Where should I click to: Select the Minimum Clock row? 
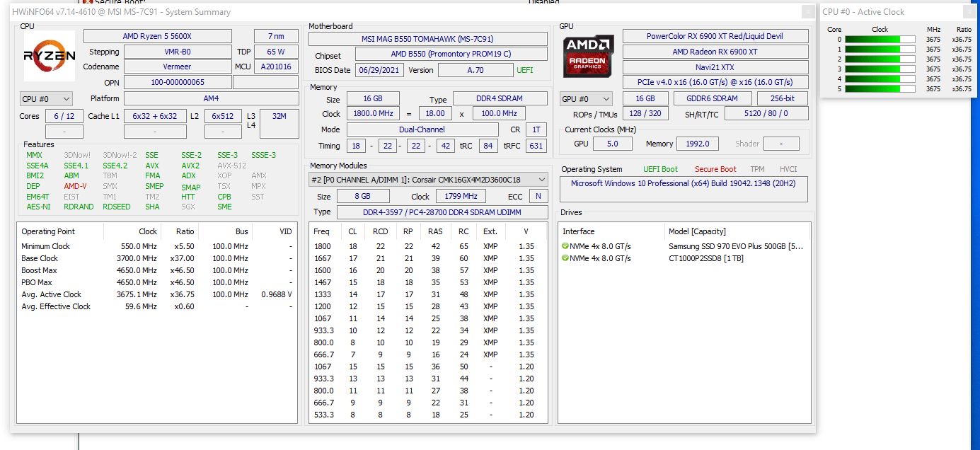156,246
